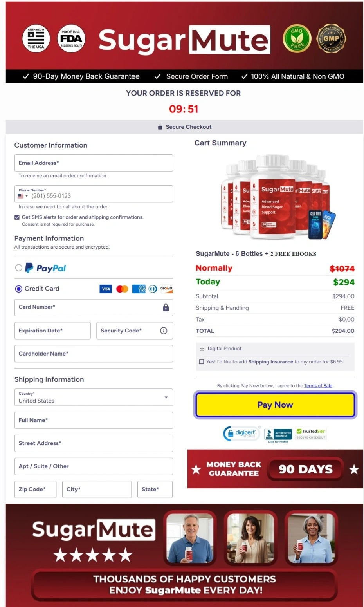Click the PayPal logo icon
The image size is (364, 607).
28,268
